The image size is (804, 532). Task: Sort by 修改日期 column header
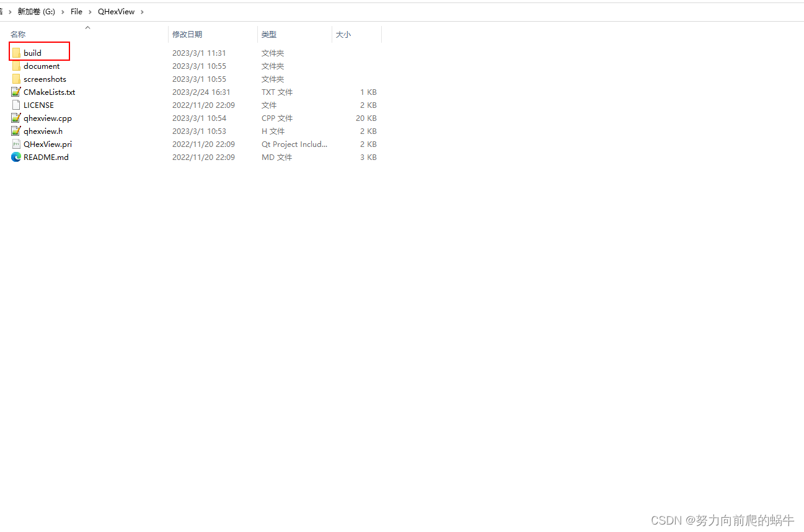pyautogui.click(x=187, y=34)
